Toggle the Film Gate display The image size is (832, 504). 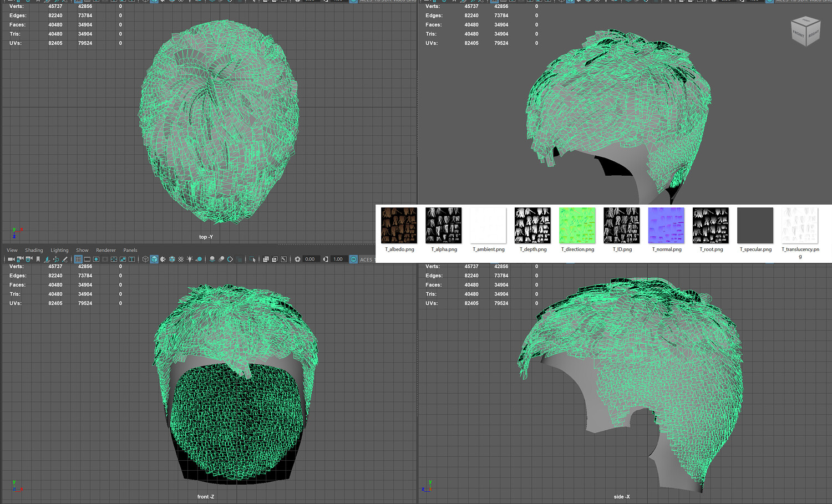point(87,259)
